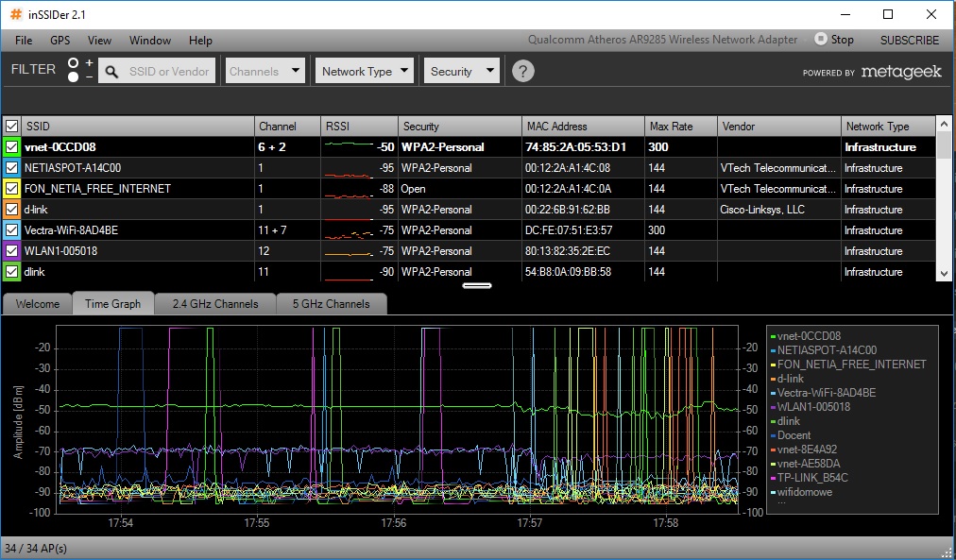This screenshot has width=956, height=560.
Task: Click the SUBSCRIBE button
Action: (x=909, y=41)
